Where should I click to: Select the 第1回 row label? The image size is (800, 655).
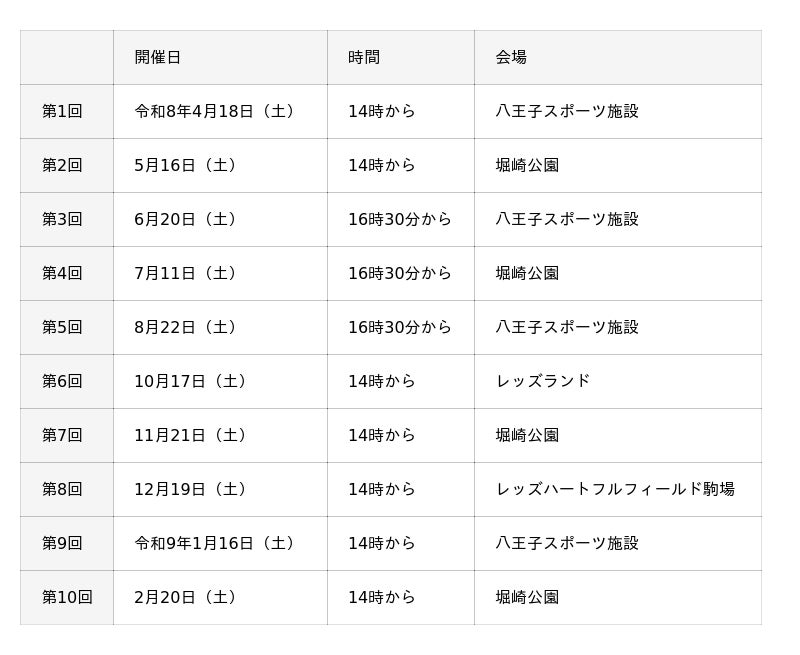coord(62,111)
